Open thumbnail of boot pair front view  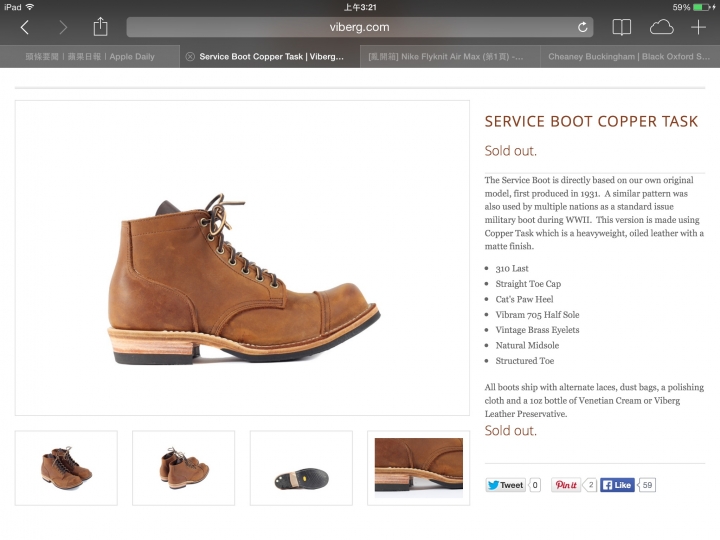(66, 468)
